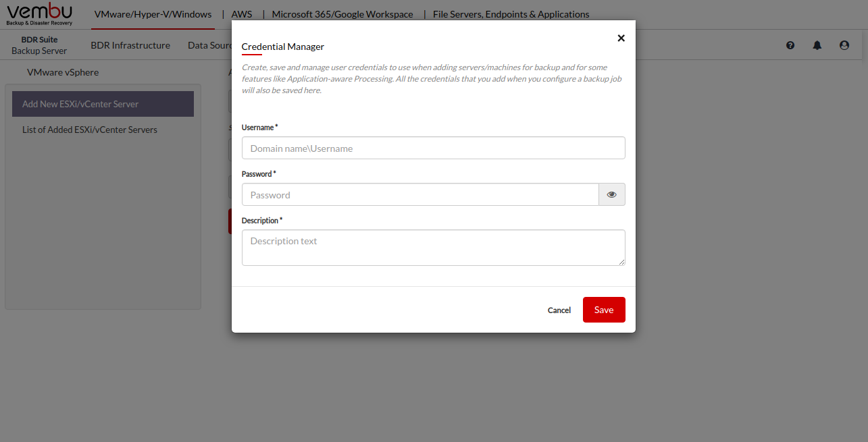This screenshot has height=442, width=868.
Task: Open File Servers, Endpoints & Applications tab
Action: [511, 14]
